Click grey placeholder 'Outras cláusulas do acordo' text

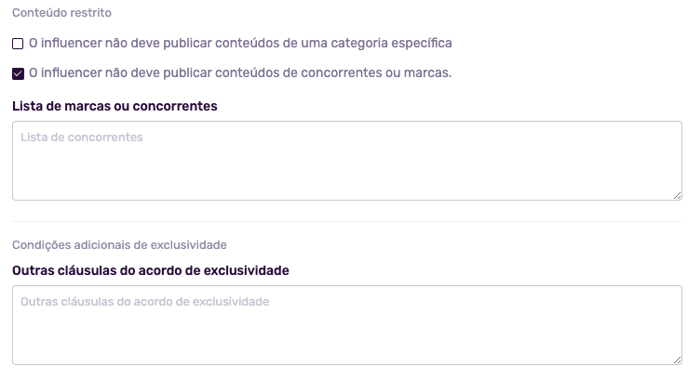pyautogui.click(x=145, y=302)
